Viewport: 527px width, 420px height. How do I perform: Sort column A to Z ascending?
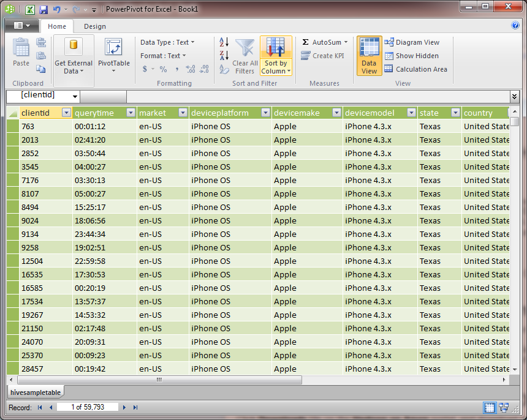point(224,42)
